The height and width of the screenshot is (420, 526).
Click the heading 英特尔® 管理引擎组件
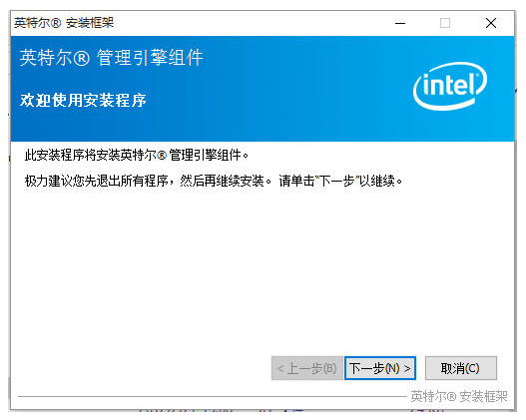coord(112,57)
